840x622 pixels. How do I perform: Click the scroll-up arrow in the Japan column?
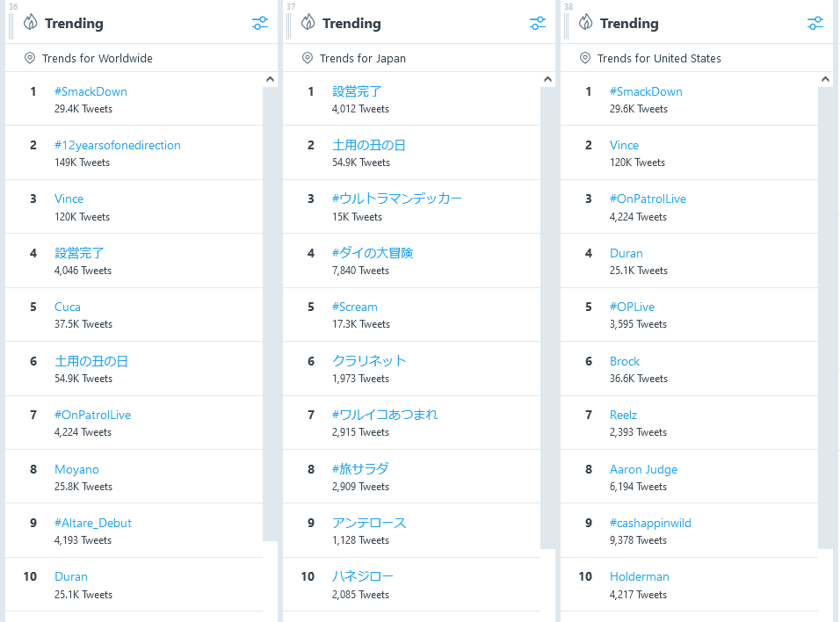(x=547, y=80)
